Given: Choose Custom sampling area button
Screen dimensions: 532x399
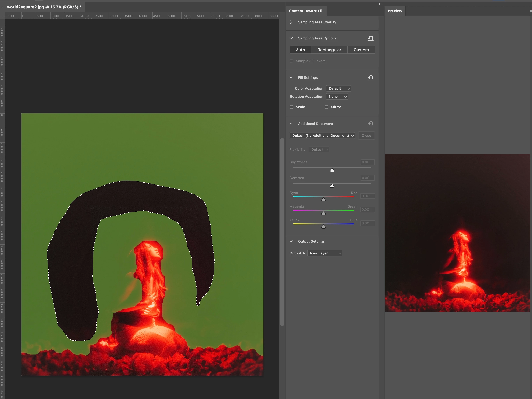Looking at the screenshot, I should tap(361, 50).
